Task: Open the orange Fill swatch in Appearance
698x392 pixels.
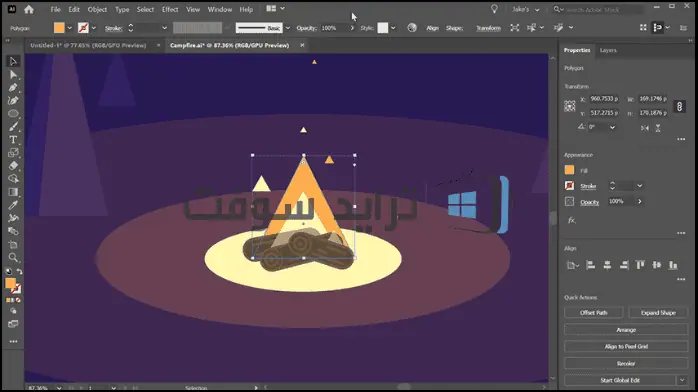Action: [x=569, y=170]
